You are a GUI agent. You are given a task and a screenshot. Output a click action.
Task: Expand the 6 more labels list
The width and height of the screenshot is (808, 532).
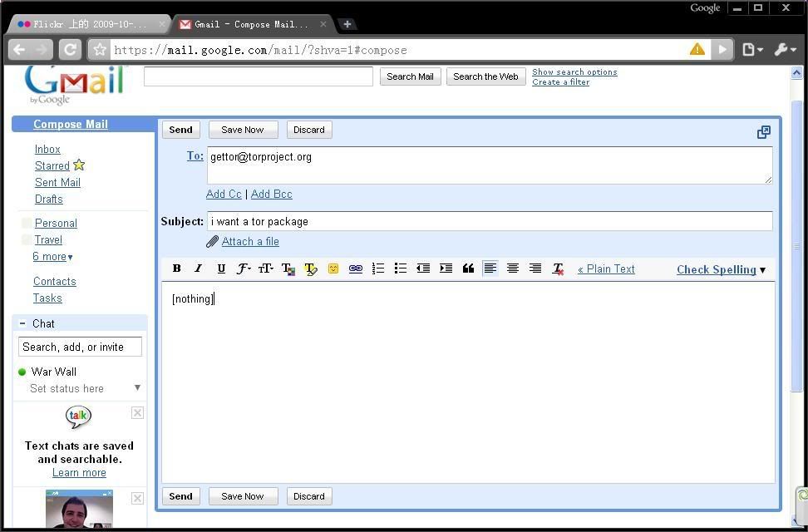pos(52,256)
